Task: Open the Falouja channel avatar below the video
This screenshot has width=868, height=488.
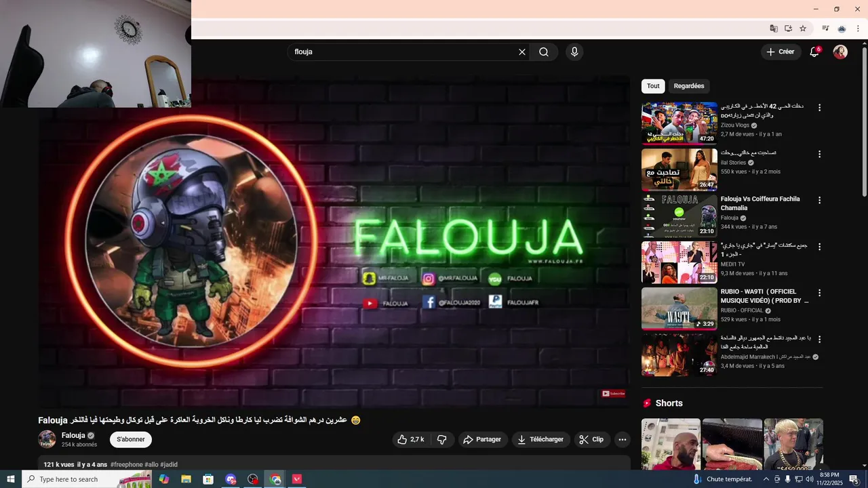Action: [47, 439]
